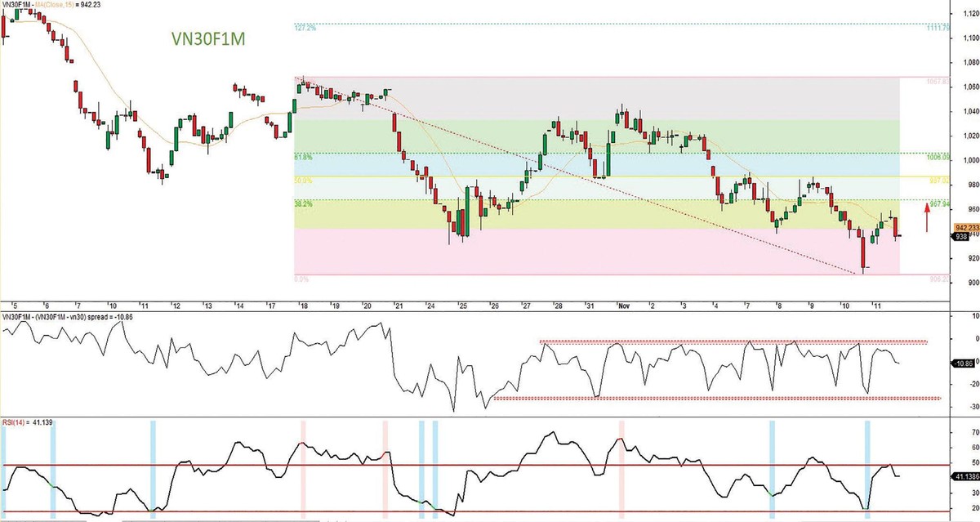
Task: Click the -10.86 spread value tag
Action: pyautogui.click(x=964, y=363)
